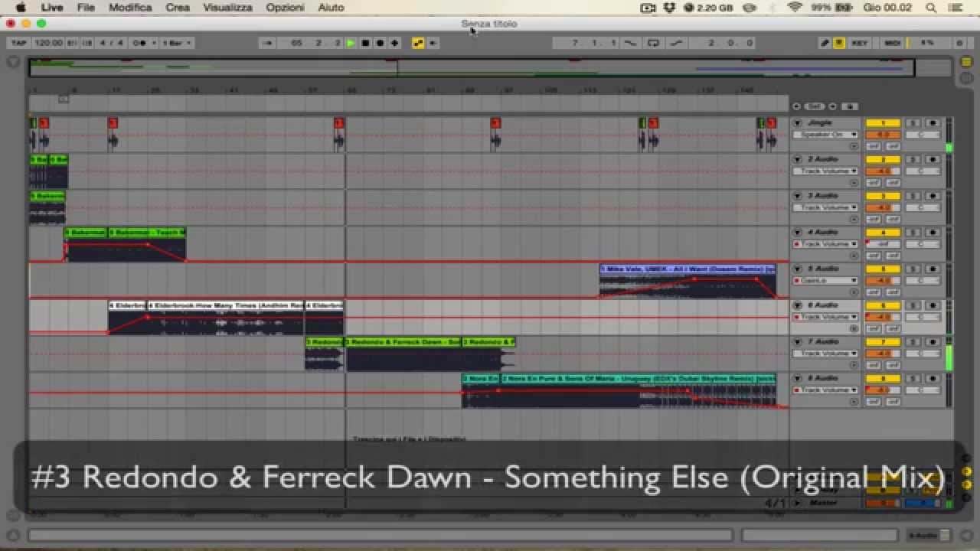Click the Dropbox menu bar icon
This screenshot has height=551, width=980.
[x=669, y=7]
